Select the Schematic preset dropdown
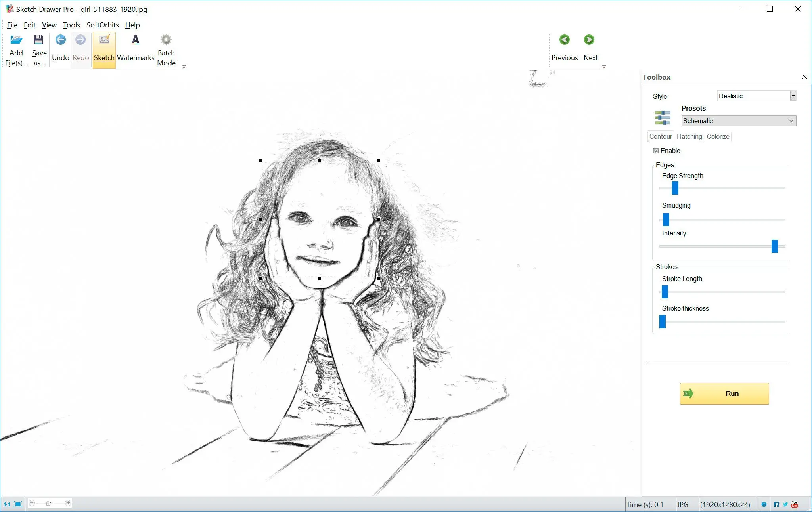The image size is (812, 512). tap(738, 121)
